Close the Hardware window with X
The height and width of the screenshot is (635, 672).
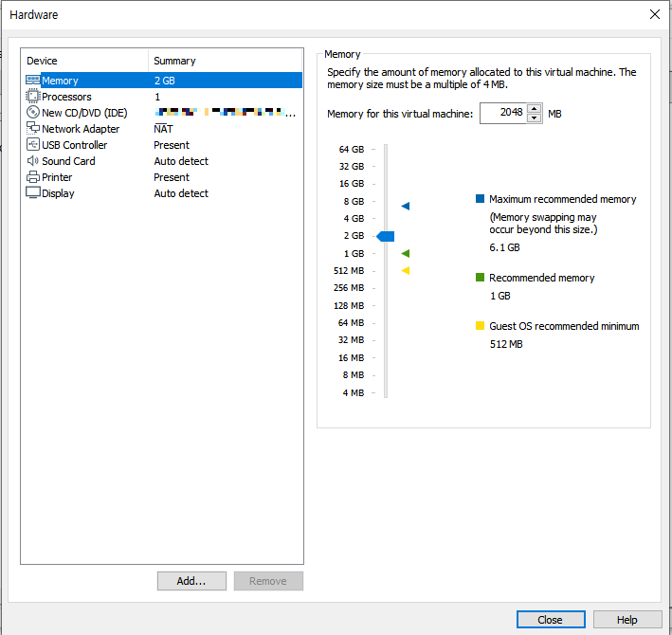pyautogui.click(x=654, y=14)
